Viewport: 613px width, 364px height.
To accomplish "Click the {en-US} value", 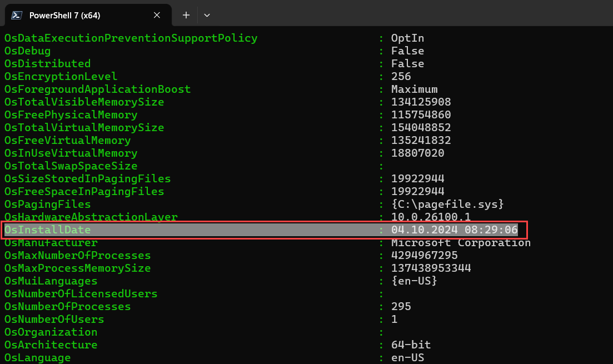I will (x=415, y=281).
